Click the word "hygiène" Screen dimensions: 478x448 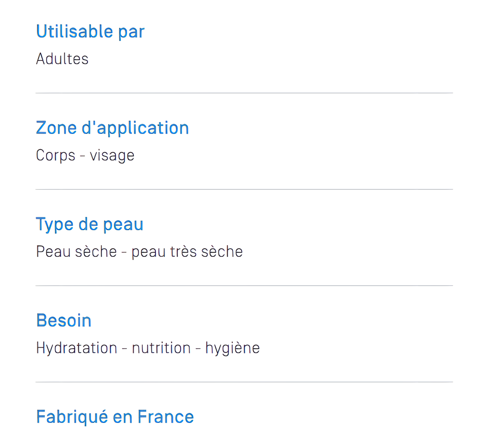[x=232, y=348]
